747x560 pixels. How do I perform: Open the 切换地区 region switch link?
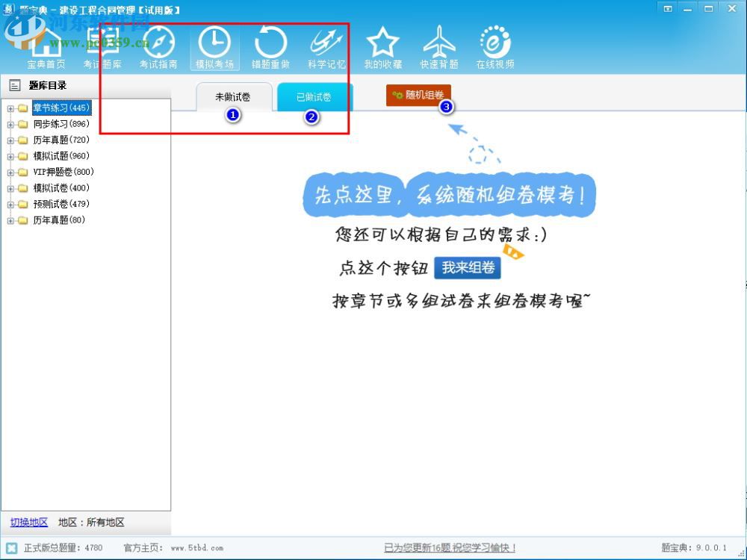tap(28, 522)
